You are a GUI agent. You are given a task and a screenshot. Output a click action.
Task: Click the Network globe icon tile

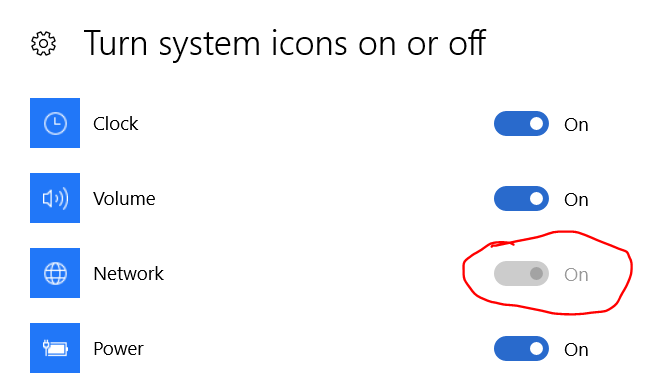click(55, 273)
